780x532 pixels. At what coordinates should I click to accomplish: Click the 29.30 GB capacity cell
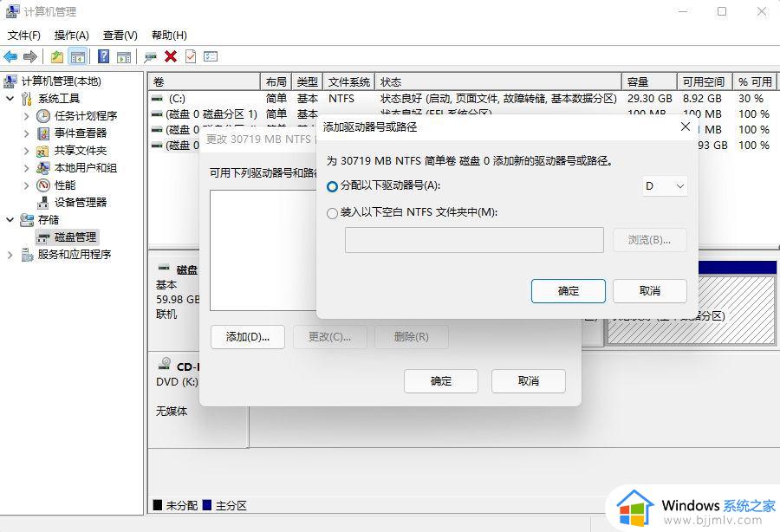coord(650,99)
